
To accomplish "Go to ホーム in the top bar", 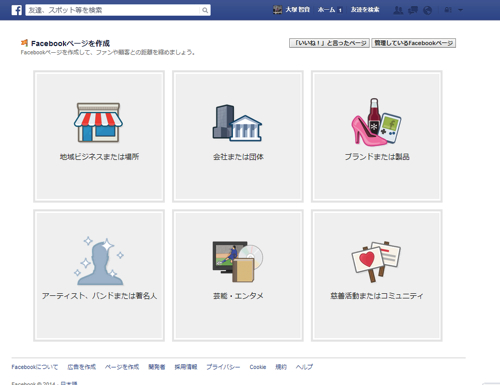I will point(326,10).
